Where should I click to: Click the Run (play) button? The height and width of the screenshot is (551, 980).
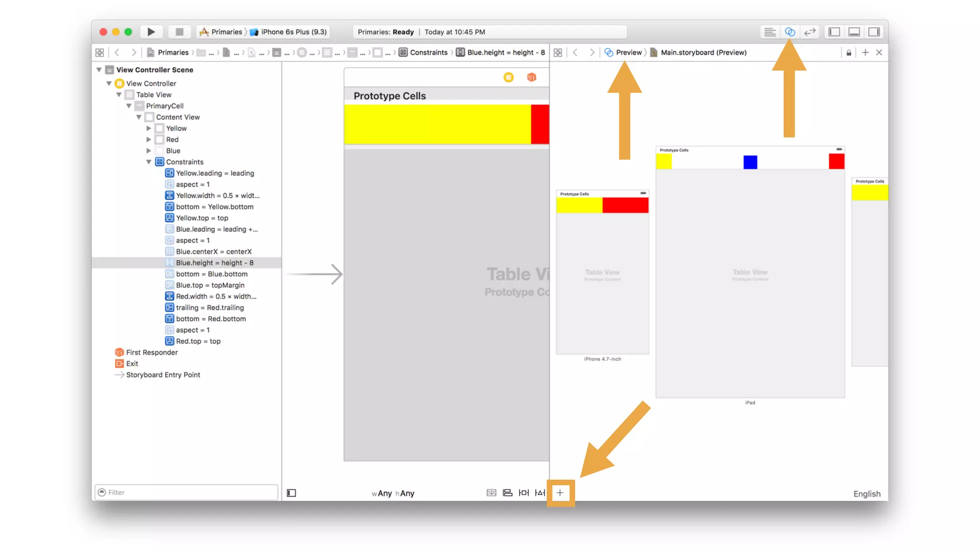point(151,32)
